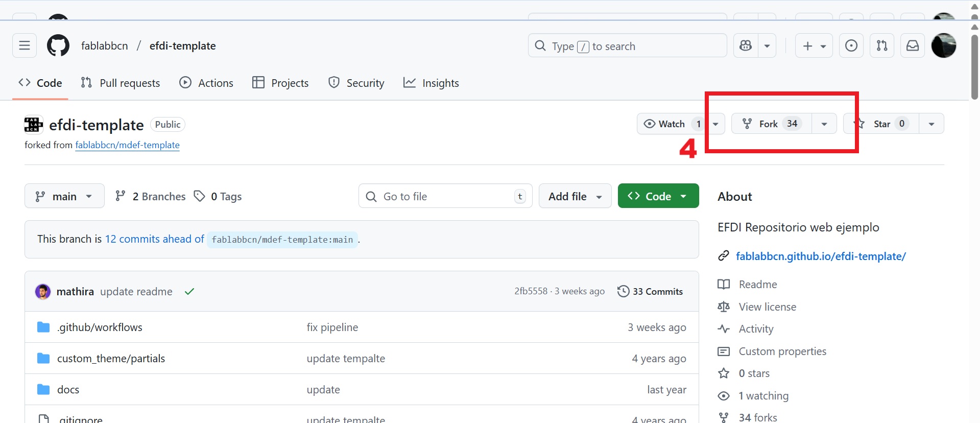Click mathira's commit author avatar
980x423 pixels.
pyautogui.click(x=43, y=292)
